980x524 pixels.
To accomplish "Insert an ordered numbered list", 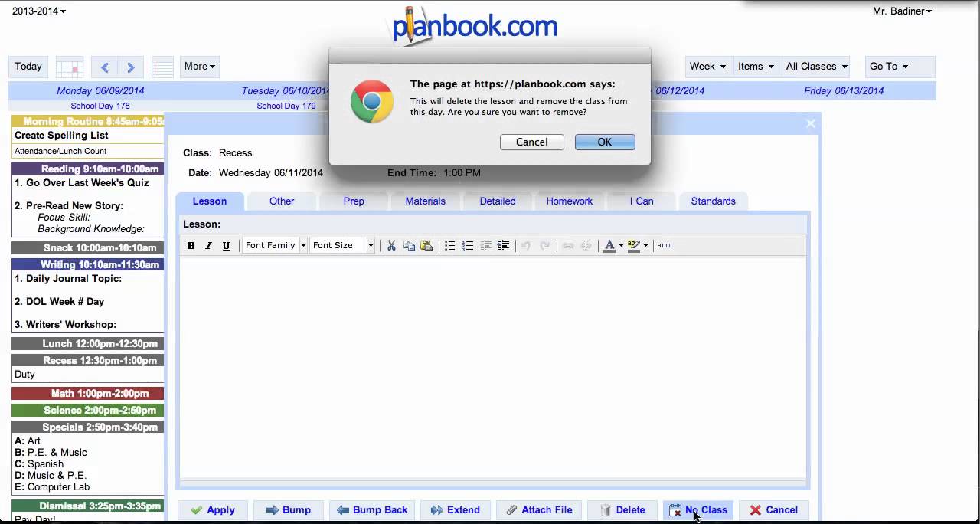I will (x=468, y=246).
